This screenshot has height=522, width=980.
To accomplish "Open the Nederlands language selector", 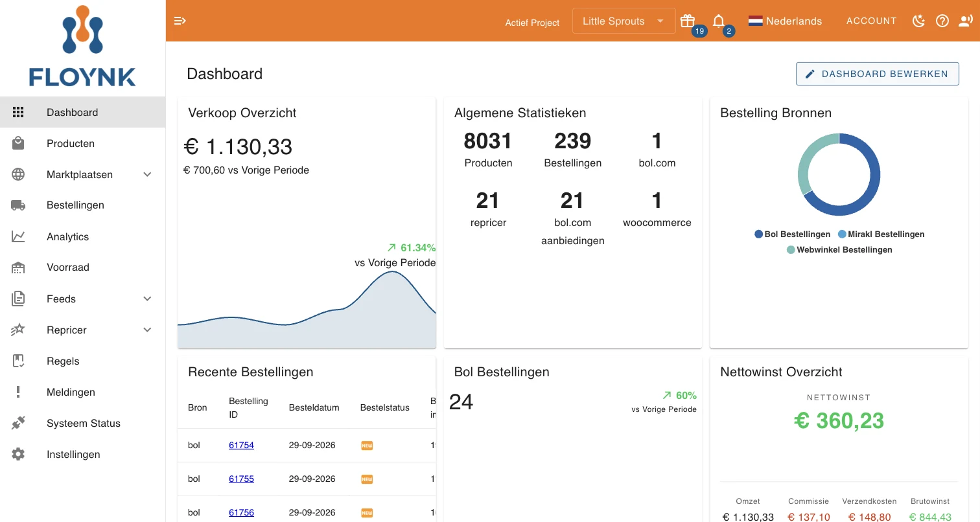I will click(x=785, y=21).
